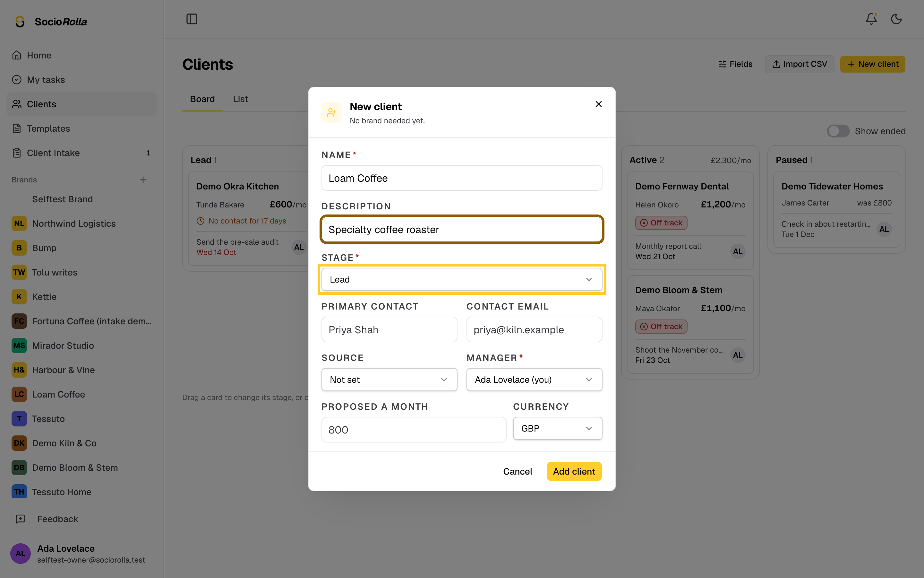Open Tessuto T brand badge
The image size is (924, 578).
[19, 419]
